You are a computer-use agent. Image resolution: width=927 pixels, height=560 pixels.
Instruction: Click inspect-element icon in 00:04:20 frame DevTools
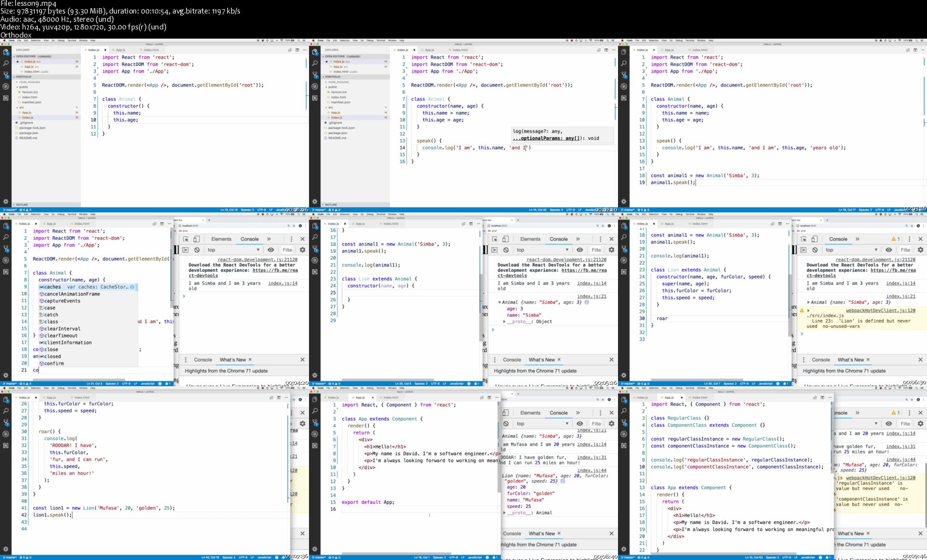pos(186,239)
